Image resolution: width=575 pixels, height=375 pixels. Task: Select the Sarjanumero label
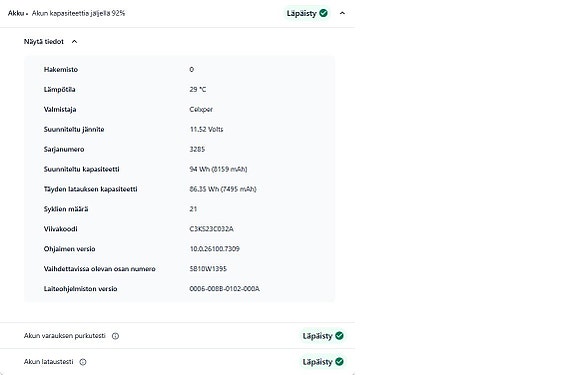pos(64,149)
